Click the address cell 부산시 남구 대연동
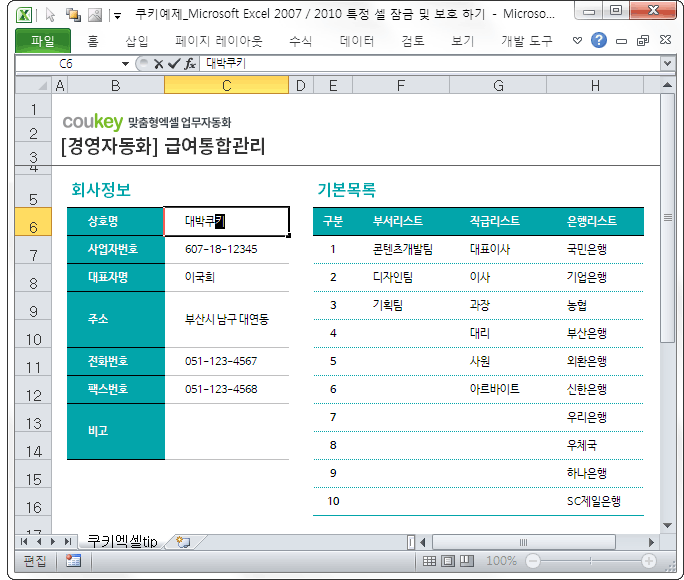This screenshot has height=580, width=684. (x=227, y=319)
